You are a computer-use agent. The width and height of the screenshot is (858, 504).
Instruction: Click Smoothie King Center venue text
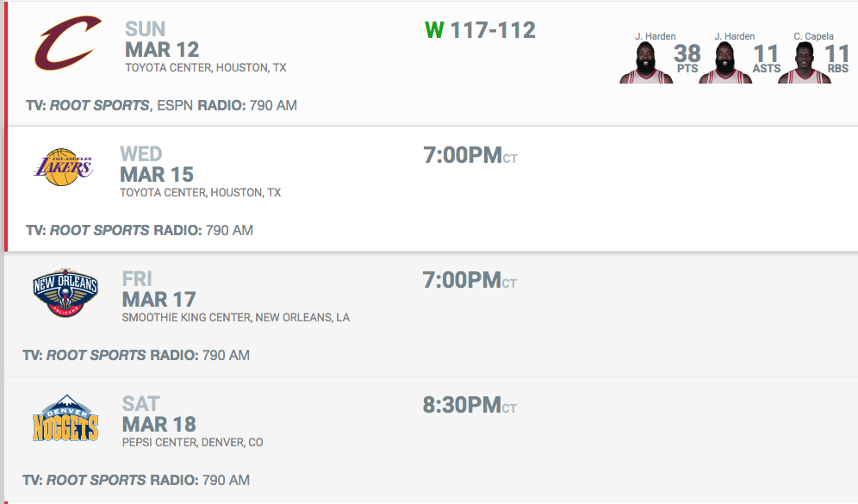pos(235,318)
